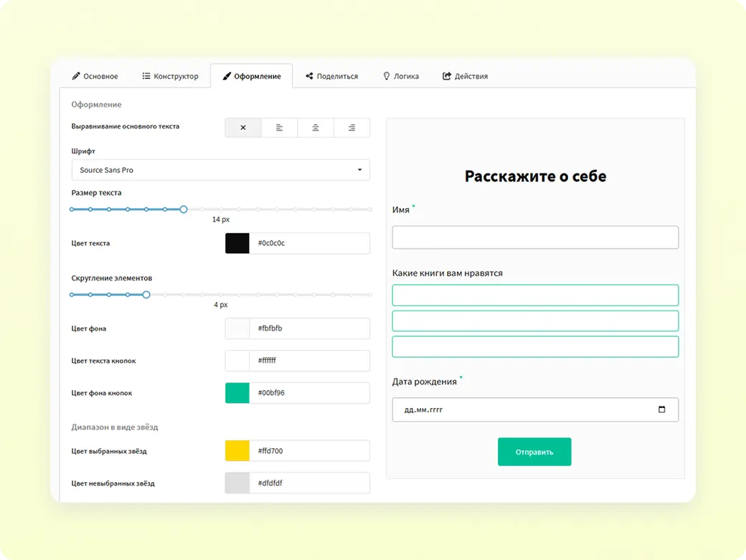Pick the yellow selected stars color swatch
Viewport: 746px width, 560px height.
237,451
